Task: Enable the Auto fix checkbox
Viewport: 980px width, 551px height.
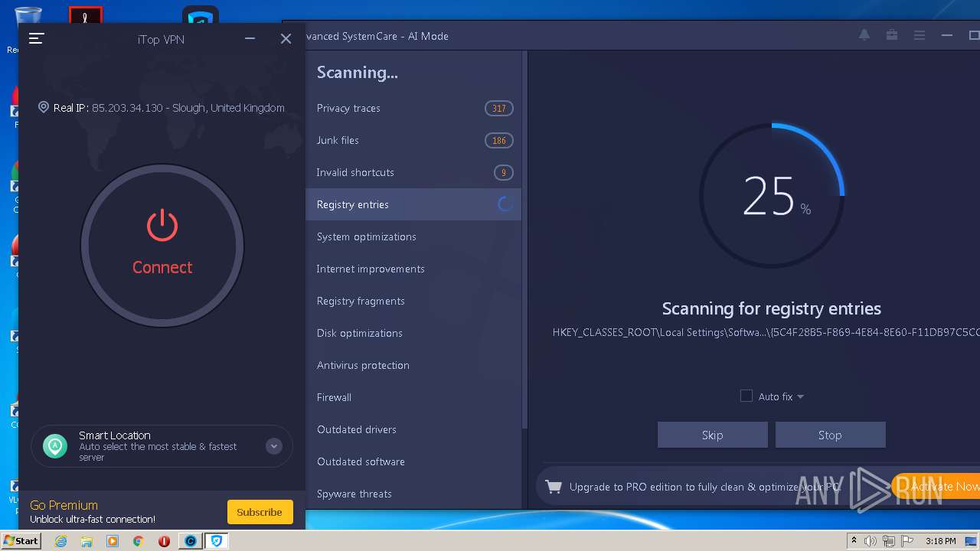Action: click(x=746, y=396)
